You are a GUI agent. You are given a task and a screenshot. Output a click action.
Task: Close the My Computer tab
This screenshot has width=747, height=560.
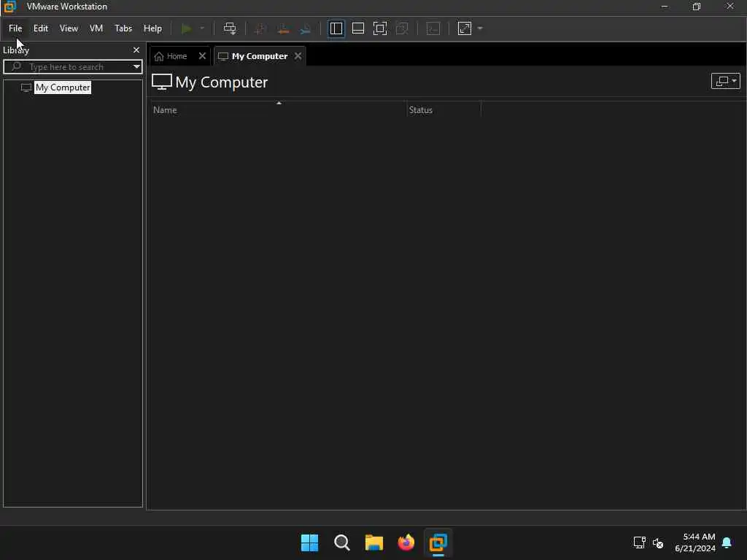298,56
